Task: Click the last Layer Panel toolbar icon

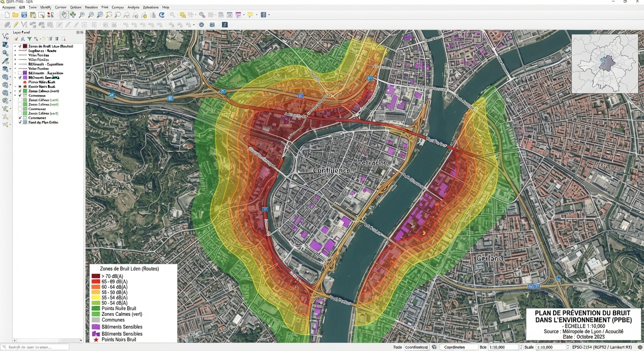Action: pos(64,39)
